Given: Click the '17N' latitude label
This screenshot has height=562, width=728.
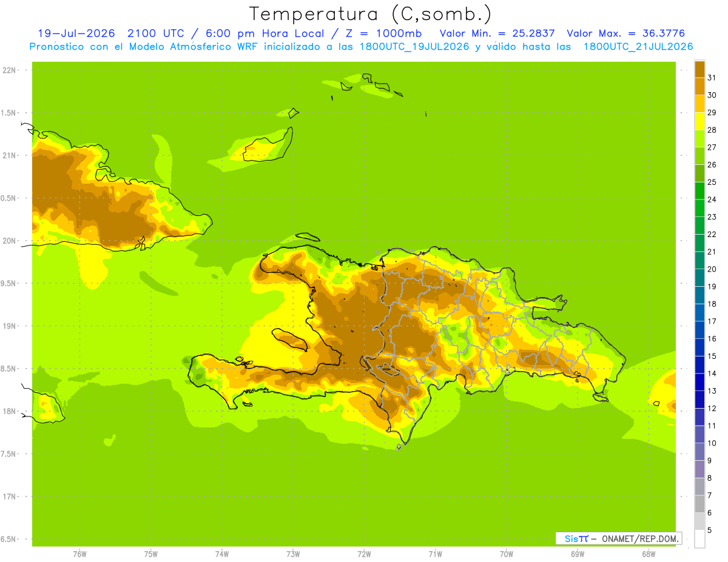Looking at the screenshot, I should click(8, 497).
